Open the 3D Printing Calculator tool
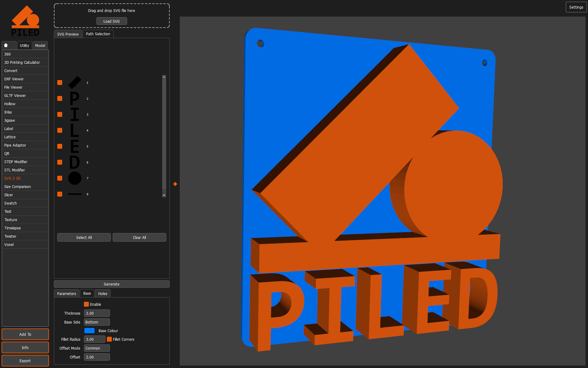Screen dimensions: 588x368 click(x=25, y=62)
